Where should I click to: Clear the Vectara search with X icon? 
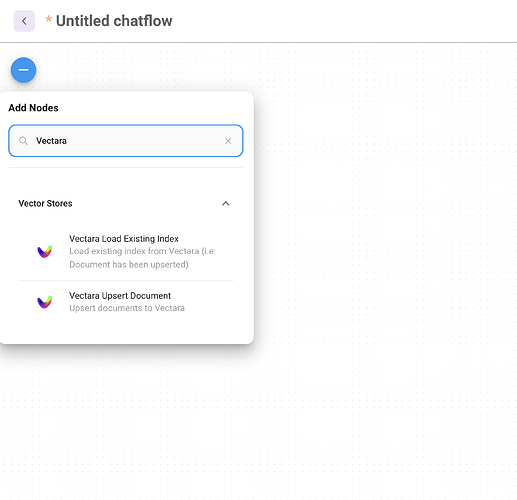[x=228, y=141]
